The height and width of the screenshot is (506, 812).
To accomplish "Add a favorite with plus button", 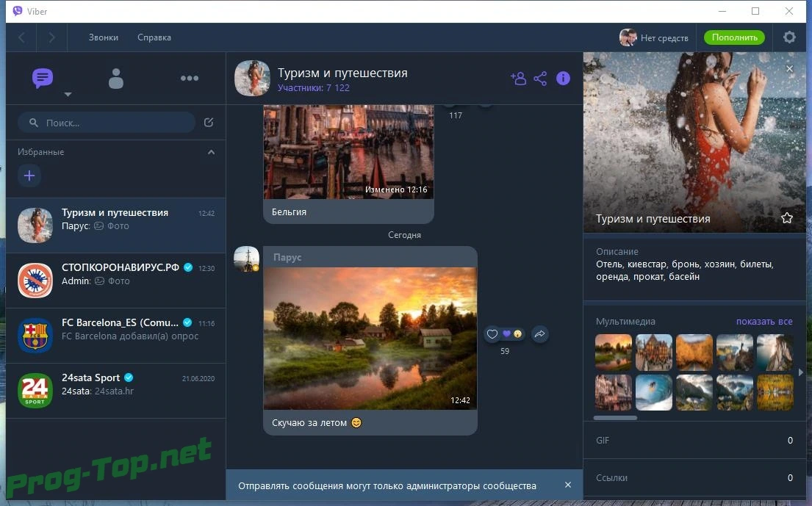I will (x=29, y=176).
